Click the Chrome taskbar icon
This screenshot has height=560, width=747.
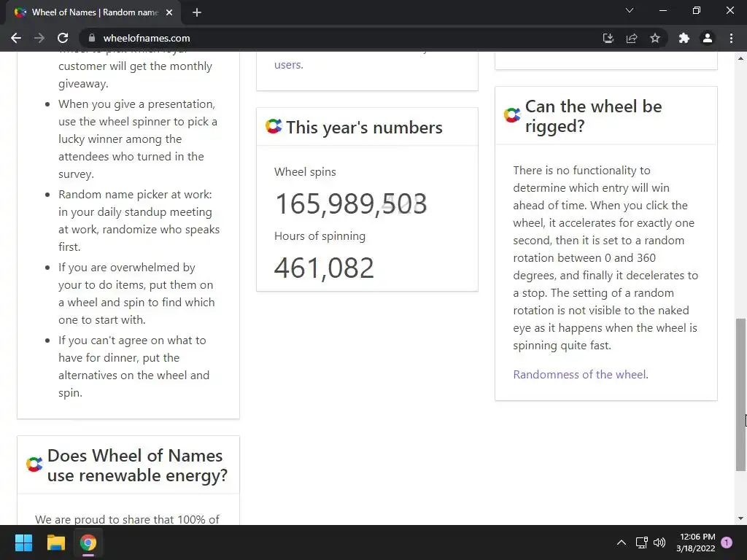pyautogui.click(x=88, y=542)
